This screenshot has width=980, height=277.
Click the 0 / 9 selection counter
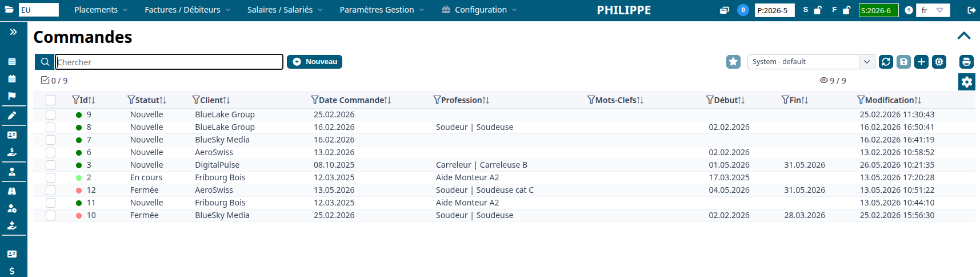point(54,81)
